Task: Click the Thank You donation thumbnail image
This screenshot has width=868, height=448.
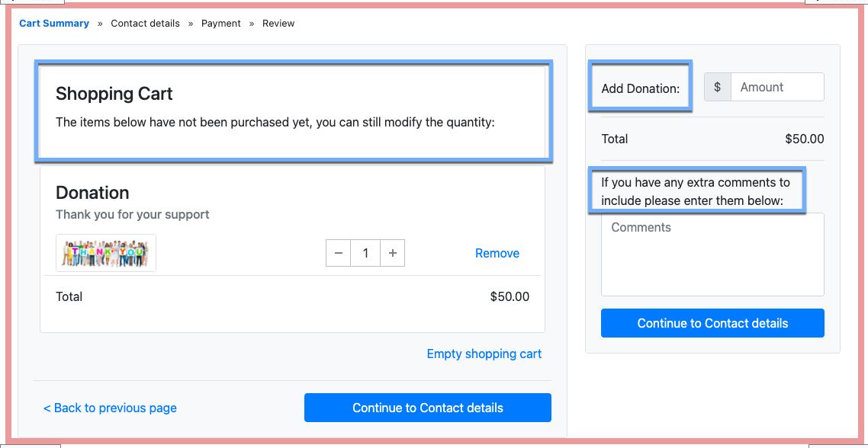Action: 106,253
